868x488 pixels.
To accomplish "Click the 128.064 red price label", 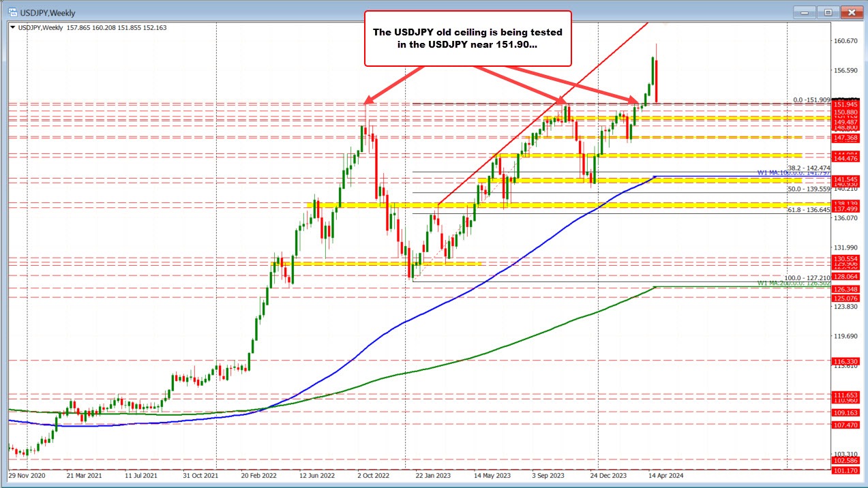I will (x=845, y=277).
